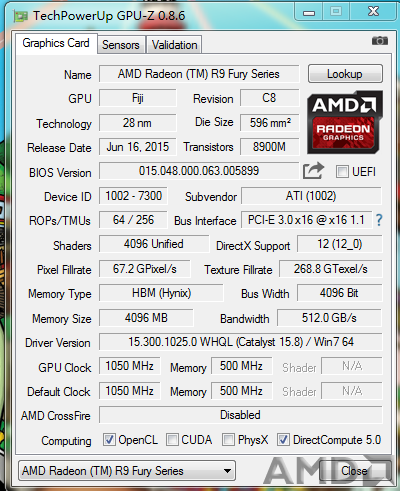Image resolution: width=400 pixels, height=491 pixels.
Task: Toggle the CUDA checkbox
Action: [x=172, y=439]
